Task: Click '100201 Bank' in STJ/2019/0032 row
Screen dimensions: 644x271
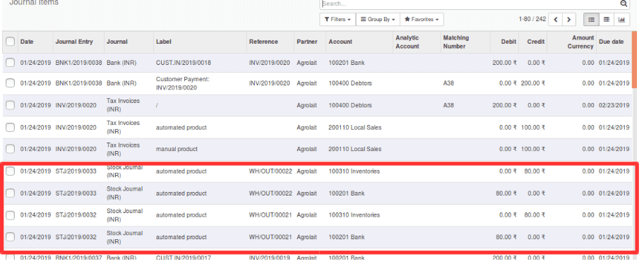Action: tap(346, 237)
